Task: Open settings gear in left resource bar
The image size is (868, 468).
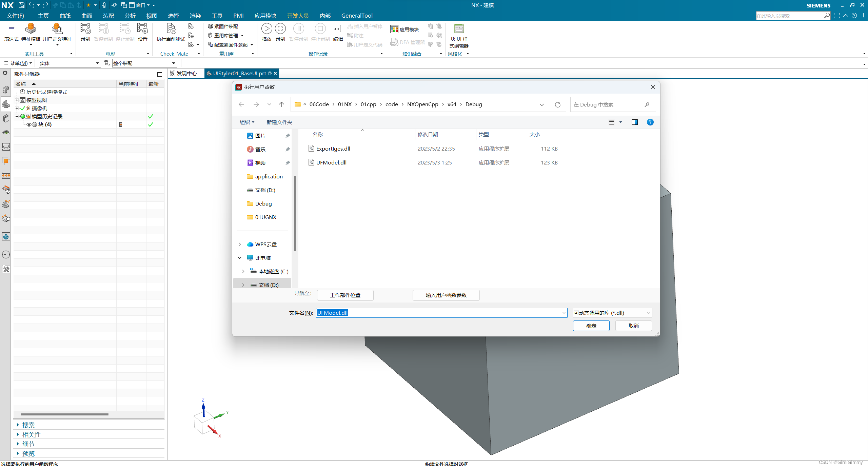Action: coord(5,73)
